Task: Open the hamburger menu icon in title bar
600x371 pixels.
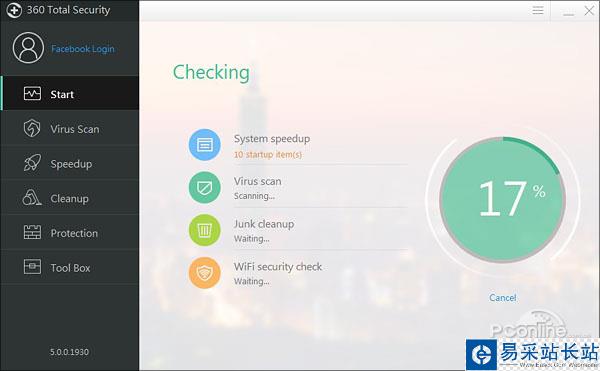Action: point(538,10)
